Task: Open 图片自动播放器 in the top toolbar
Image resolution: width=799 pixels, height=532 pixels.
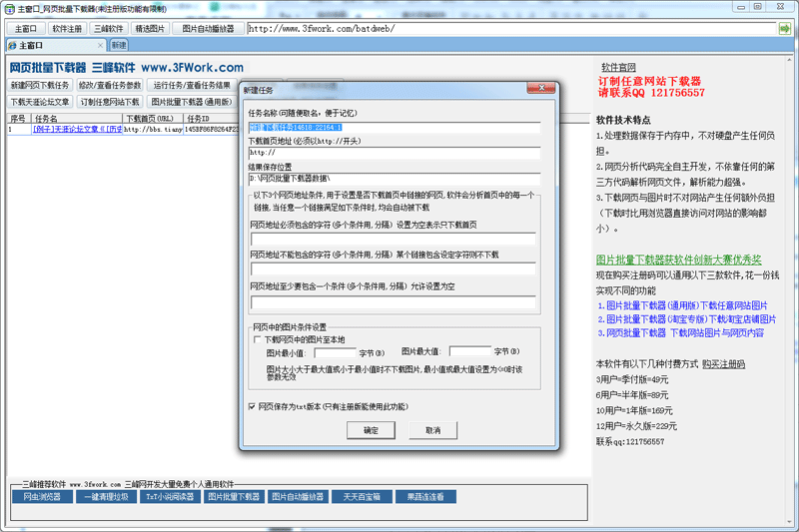Action: tap(208, 29)
